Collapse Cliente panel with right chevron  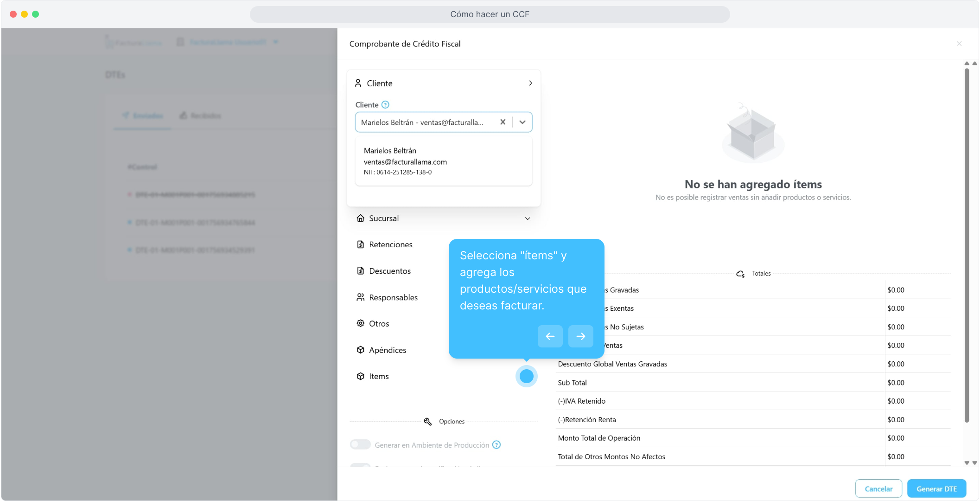530,83
